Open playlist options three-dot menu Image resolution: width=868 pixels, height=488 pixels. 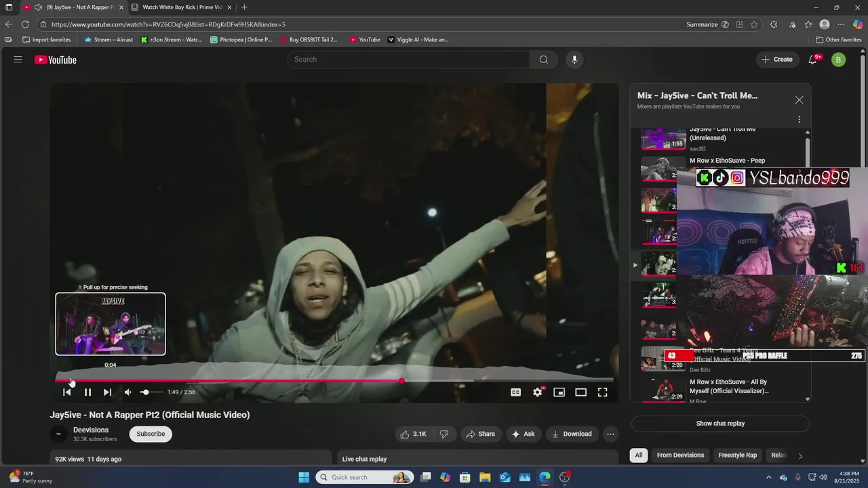pyautogui.click(x=799, y=119)
